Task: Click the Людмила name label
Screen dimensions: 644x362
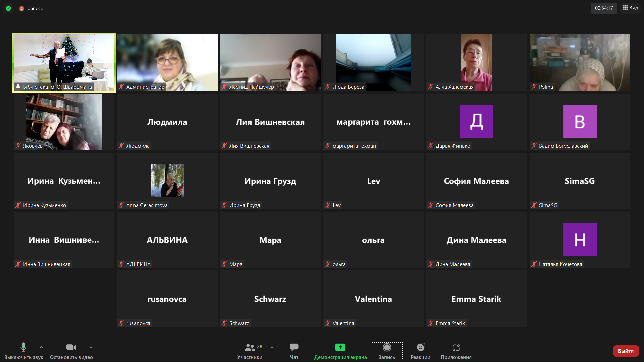Action: click(138, 146)
